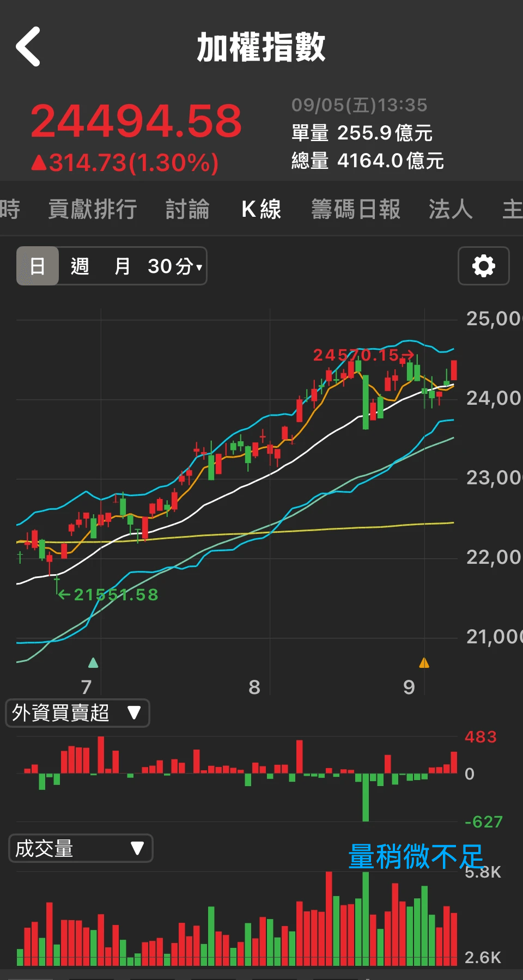Select the 日 daily interval
The height and width of the screenshot is (980, 523).
38,266
